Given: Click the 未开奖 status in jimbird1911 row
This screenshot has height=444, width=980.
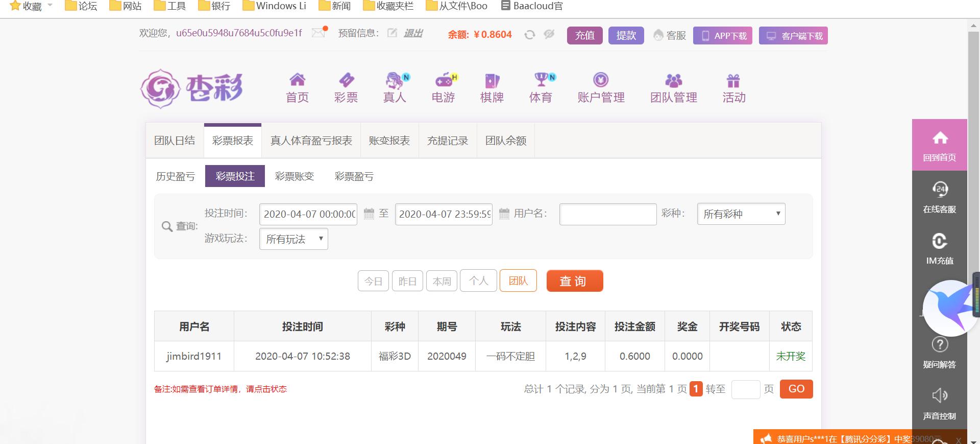Looking at the screenshot, I should click(x=791, y=356).
